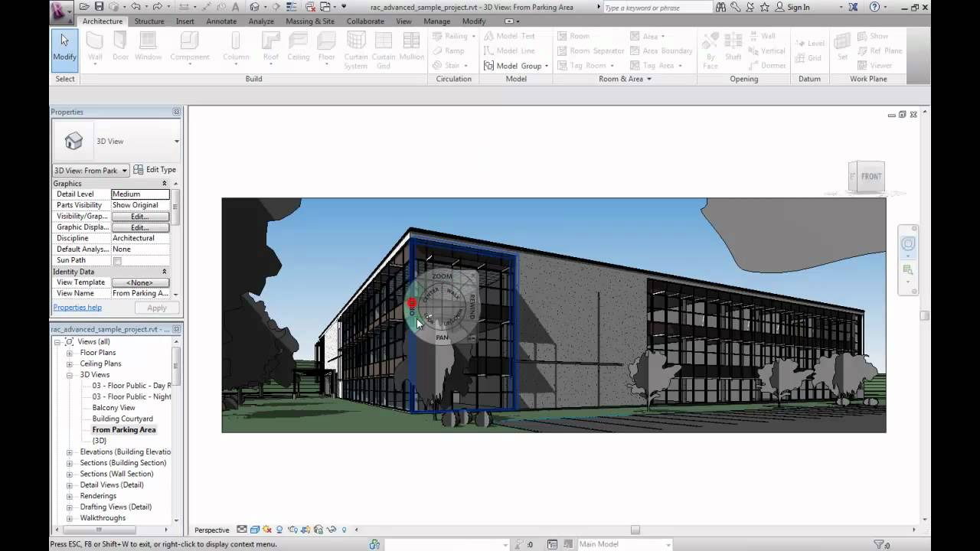Click the Undo arrow icon

(136, 7)
